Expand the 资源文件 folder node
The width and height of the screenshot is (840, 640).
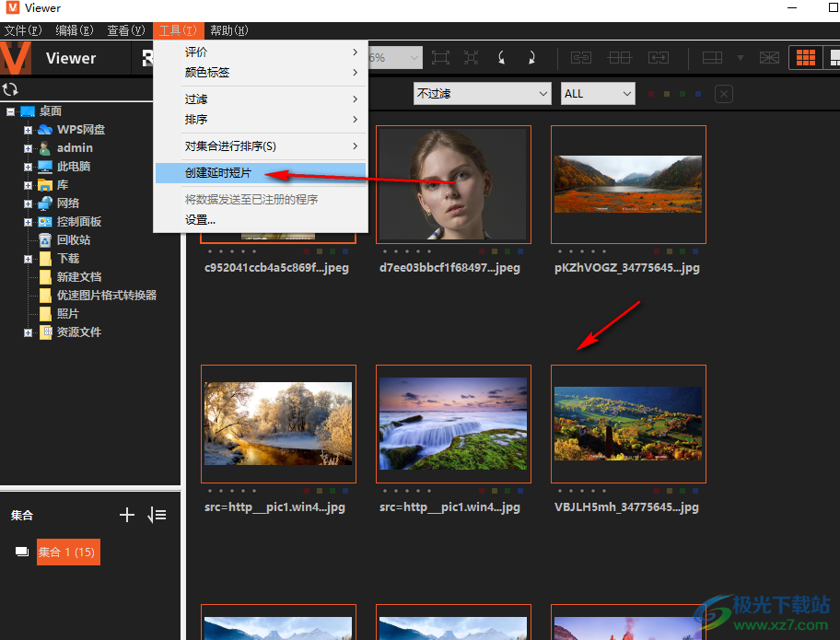(x=28, y=332)
